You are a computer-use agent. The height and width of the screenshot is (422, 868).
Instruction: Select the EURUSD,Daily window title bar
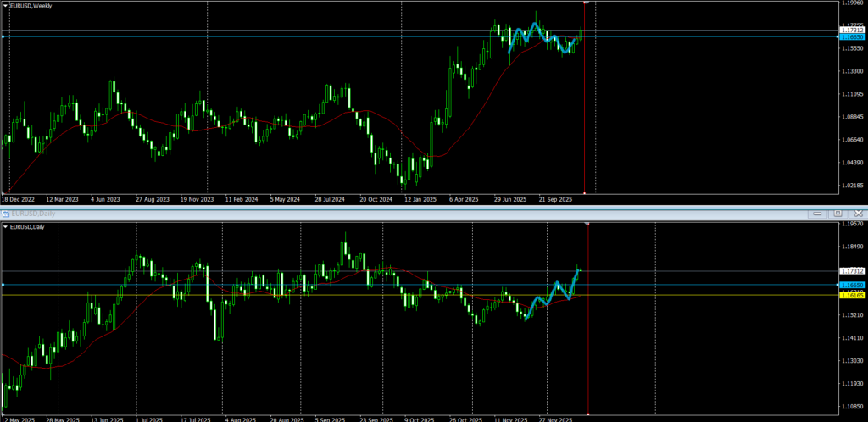tap(339, 214)
